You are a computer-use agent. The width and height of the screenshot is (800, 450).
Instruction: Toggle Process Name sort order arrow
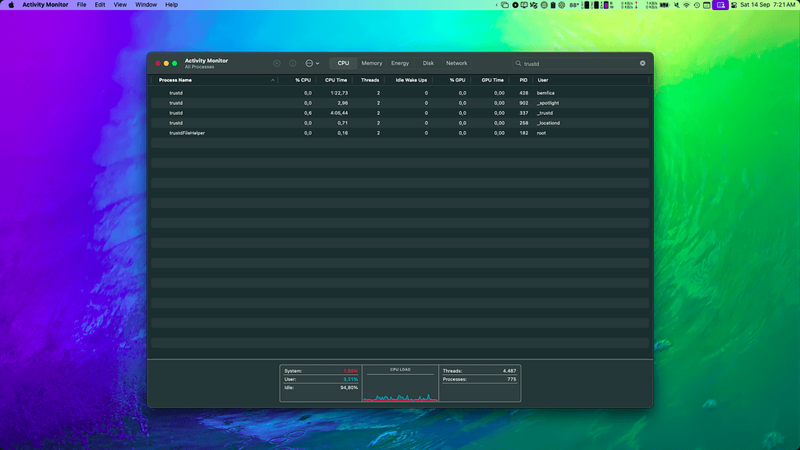coord(272,80)
